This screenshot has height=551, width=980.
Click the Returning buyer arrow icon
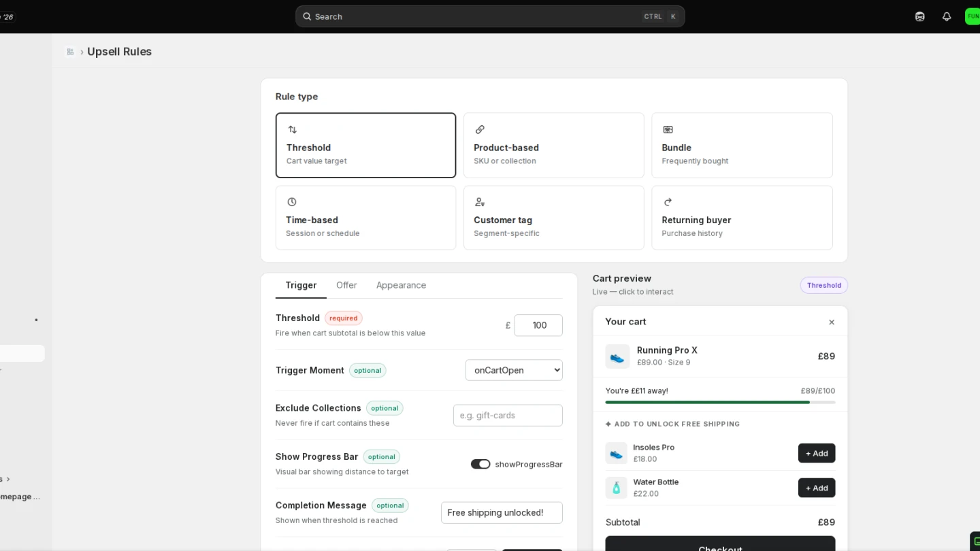coord(668,202)
